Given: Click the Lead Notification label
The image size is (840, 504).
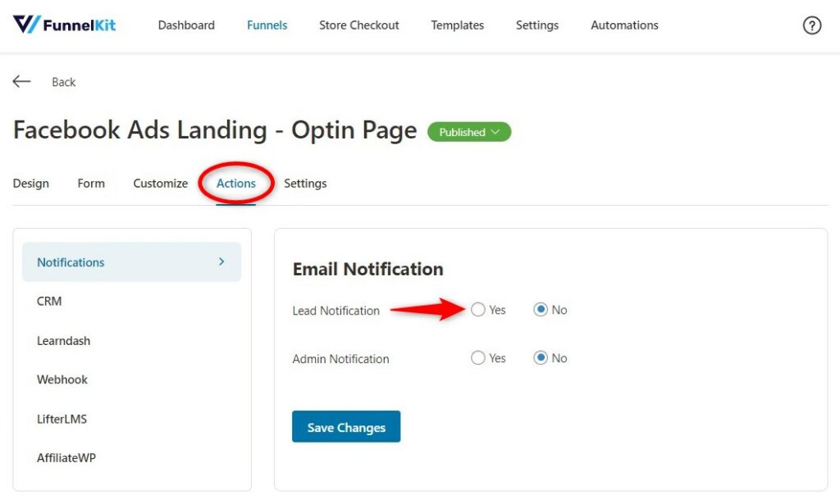Looking at the screenshot, I should coord(336,311).
